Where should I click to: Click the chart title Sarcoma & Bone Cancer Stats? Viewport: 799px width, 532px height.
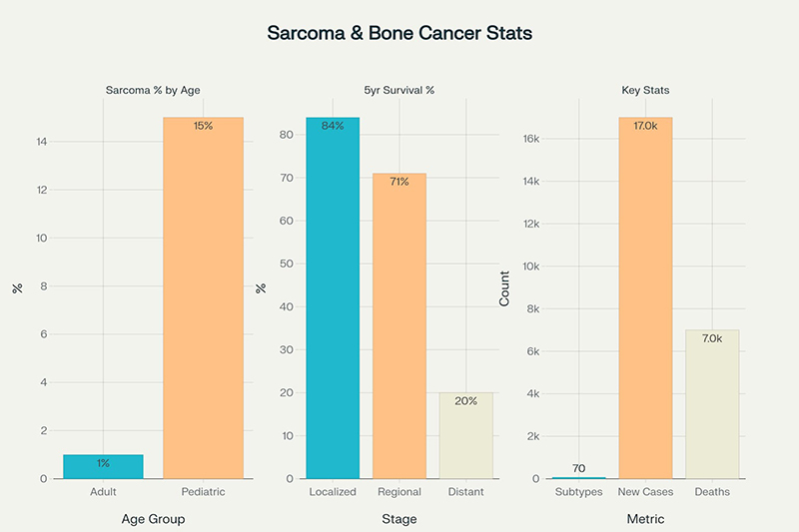399,33
